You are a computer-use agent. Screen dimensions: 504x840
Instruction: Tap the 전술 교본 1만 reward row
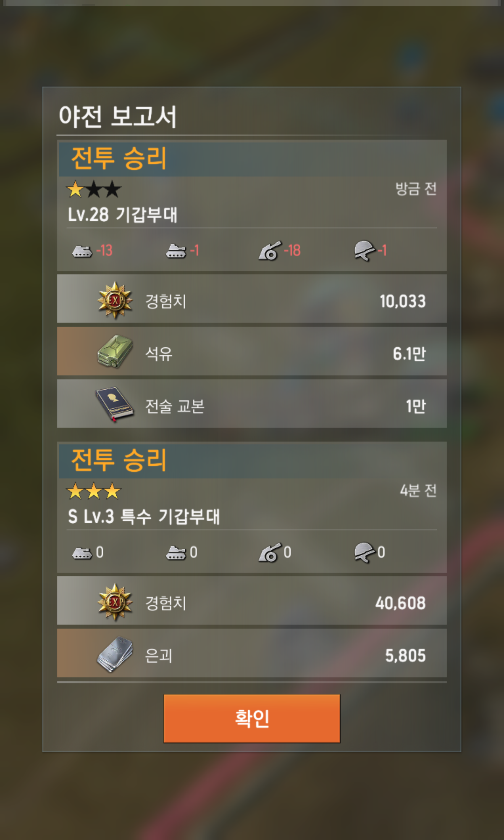tap(252, 404)
